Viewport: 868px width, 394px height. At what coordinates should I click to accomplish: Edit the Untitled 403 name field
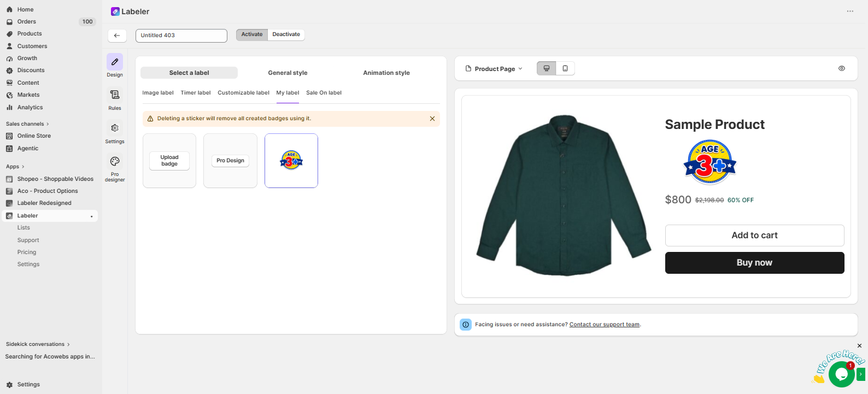coord(181,36)
